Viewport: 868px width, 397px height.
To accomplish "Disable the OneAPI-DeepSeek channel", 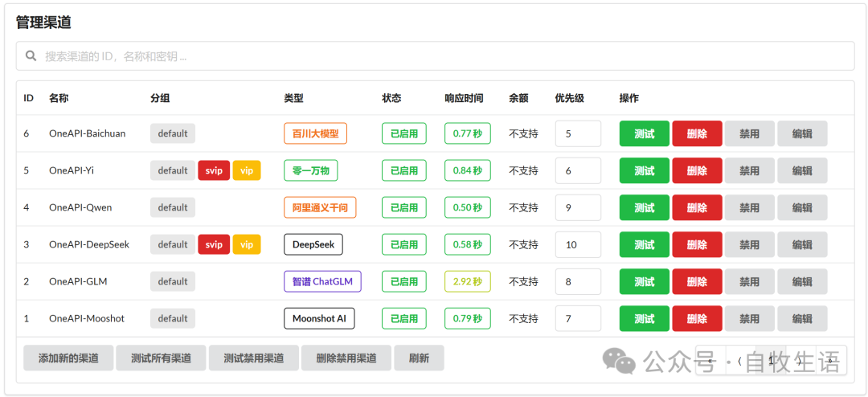I will point(750,244).
